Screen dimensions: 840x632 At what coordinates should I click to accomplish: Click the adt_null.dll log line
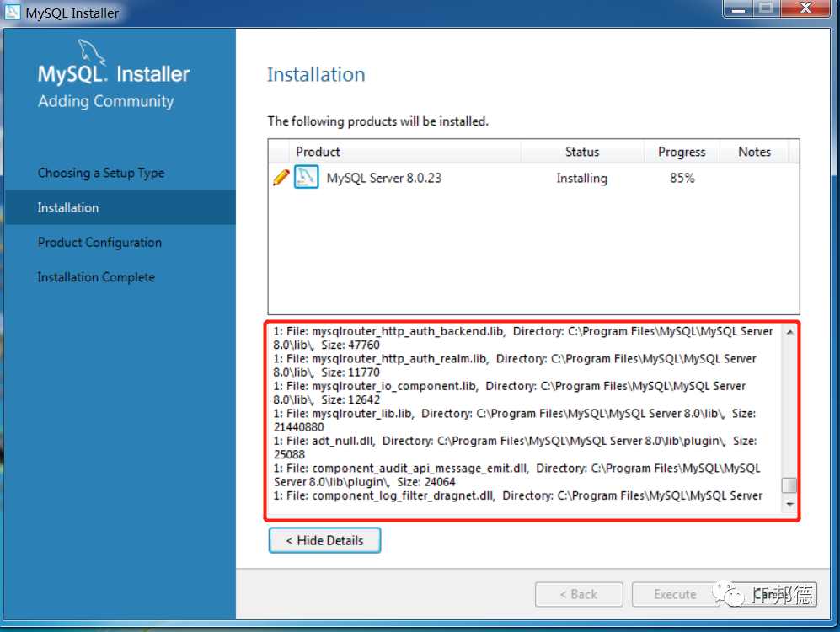516,447
